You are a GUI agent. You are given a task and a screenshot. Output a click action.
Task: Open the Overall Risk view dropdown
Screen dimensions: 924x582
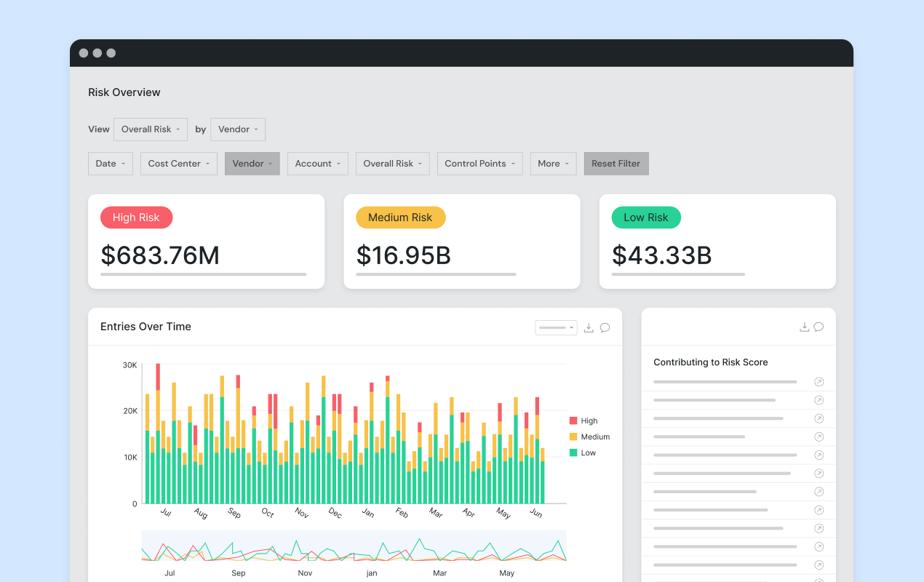[x=151, y=129]
